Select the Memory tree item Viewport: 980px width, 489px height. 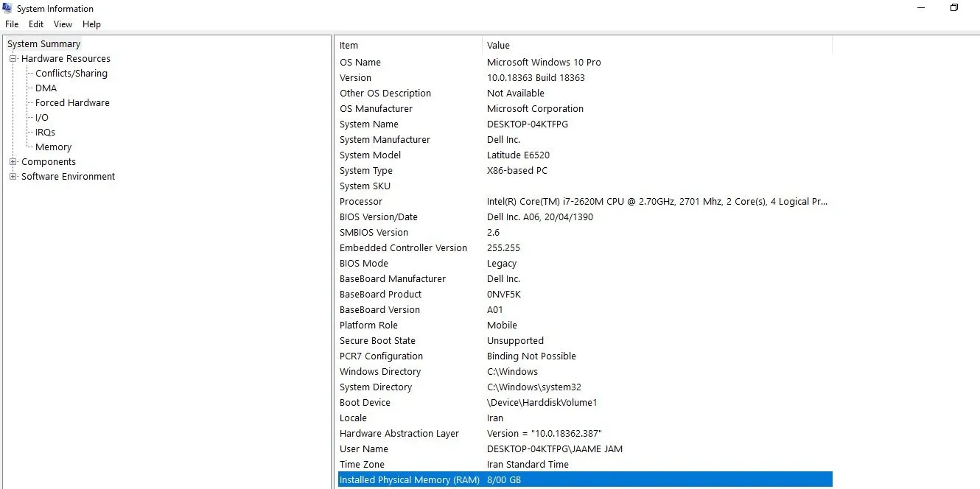pos(53,147)
